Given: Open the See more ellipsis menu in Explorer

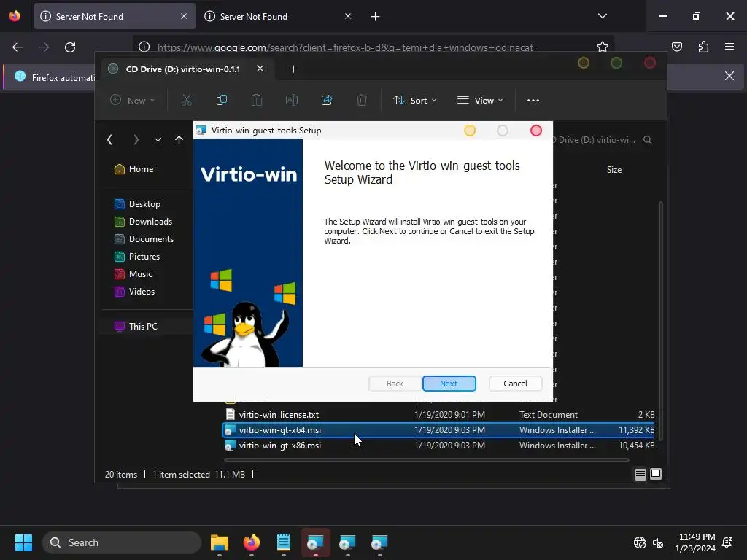Looking at the screenshot, I should tap(533, 101).
